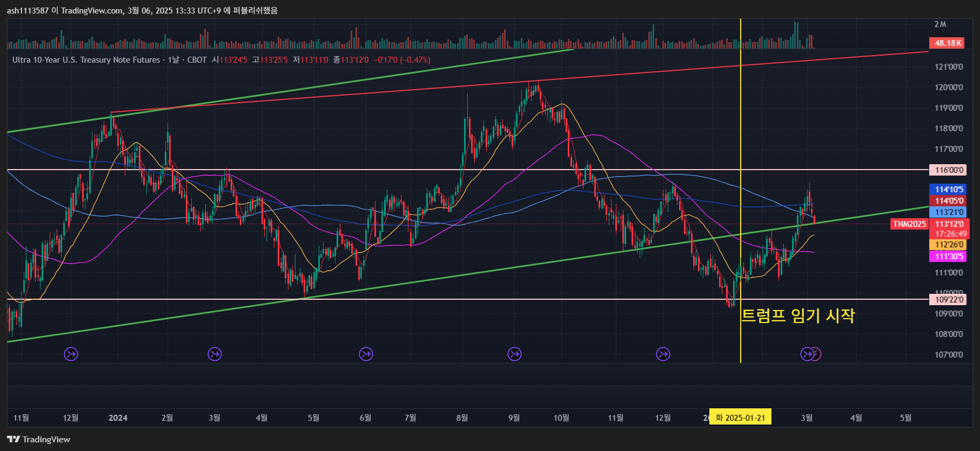The height and width of the screenshot is (451, 980).
Task: Select the yellow '트럼프 임기 시작' text annotation
Action: (797, 315)
